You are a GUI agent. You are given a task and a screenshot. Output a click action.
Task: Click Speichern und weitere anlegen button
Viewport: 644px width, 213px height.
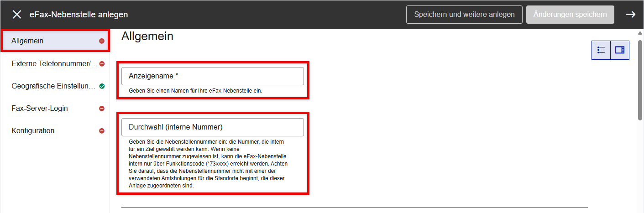[464, 15]
